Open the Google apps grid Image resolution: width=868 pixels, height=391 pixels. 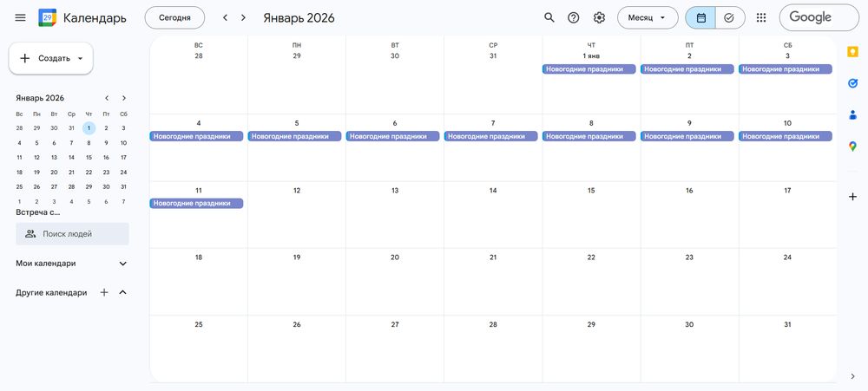(761, 17)
